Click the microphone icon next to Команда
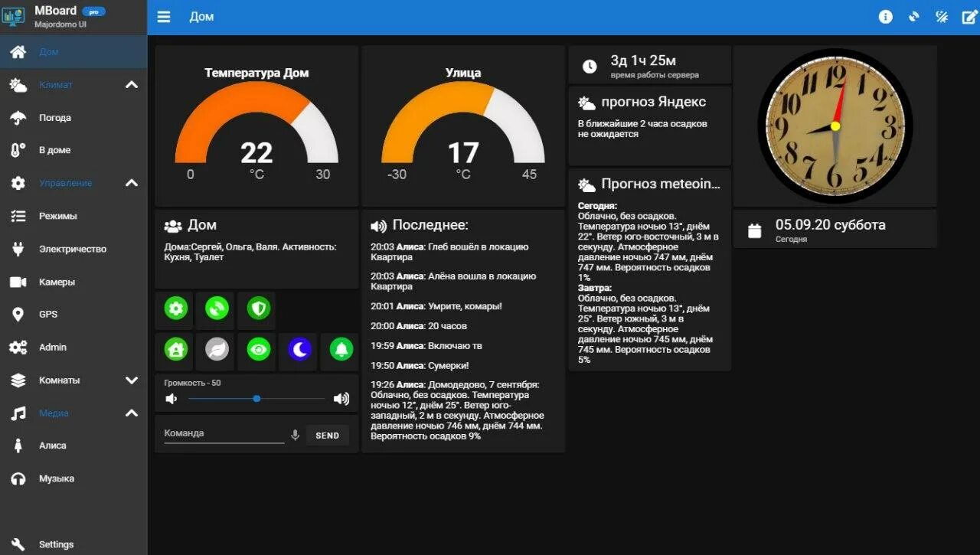 pos(295,436)
